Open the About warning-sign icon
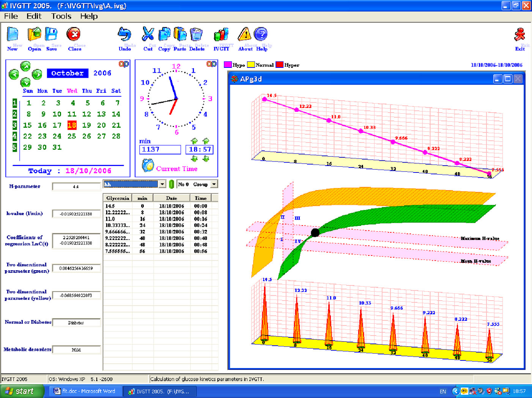The height and width of the screenshot is (398, 532). pos(245,35)
